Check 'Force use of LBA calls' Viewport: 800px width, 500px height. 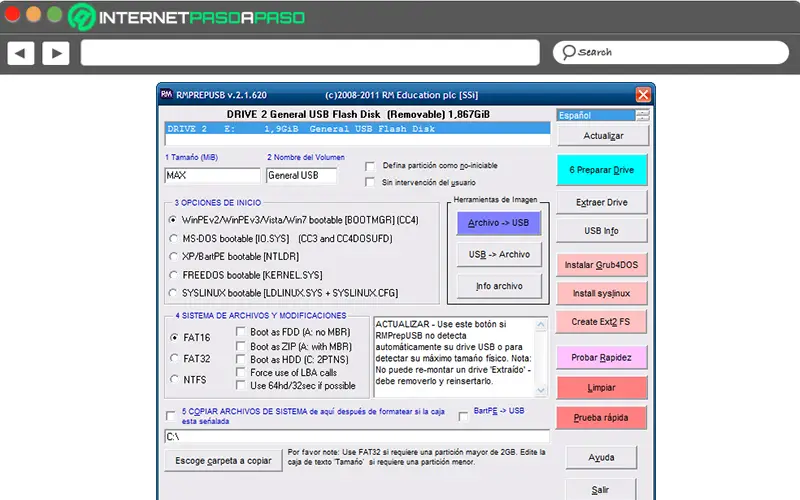pyautogui.click(x=240, y=372)
